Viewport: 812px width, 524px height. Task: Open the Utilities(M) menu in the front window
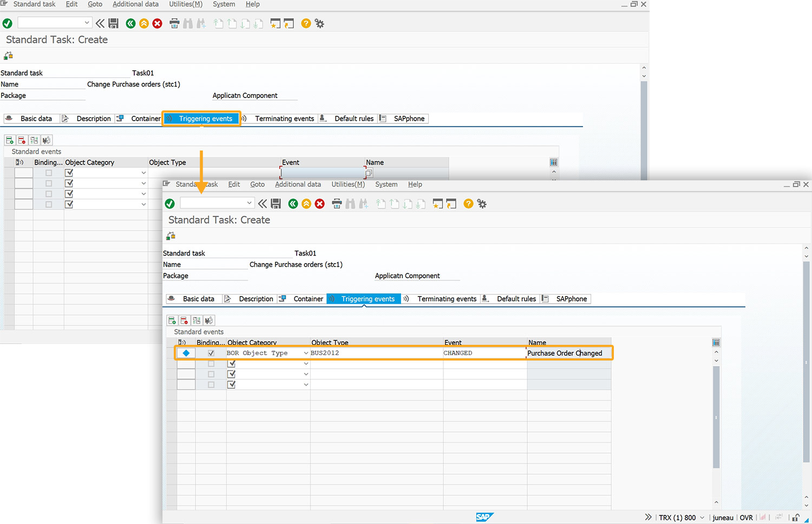348,184
